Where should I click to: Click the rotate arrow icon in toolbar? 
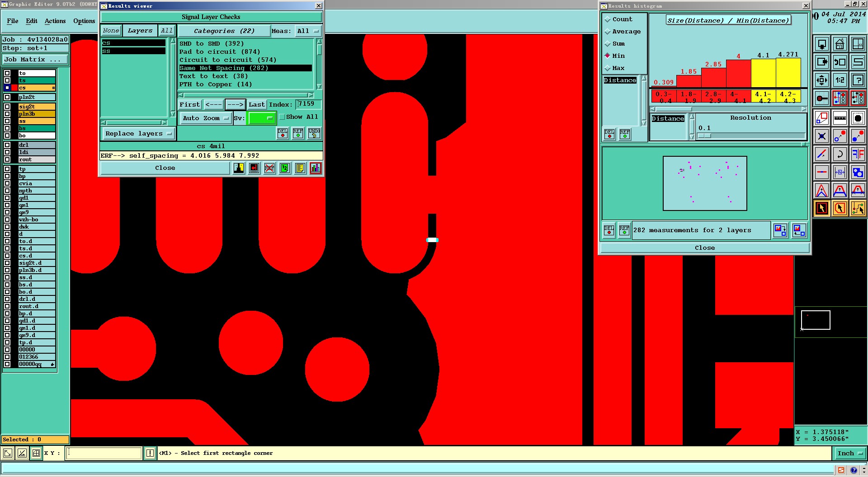(x=840, y=154)
